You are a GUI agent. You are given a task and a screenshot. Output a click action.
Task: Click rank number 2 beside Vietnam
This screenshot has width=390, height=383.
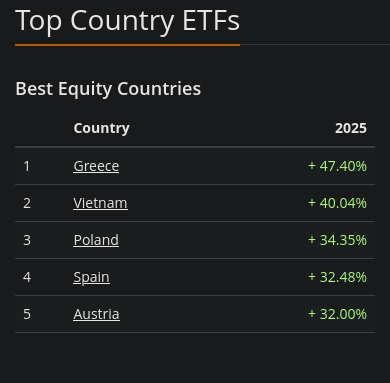tap(27, 203)
